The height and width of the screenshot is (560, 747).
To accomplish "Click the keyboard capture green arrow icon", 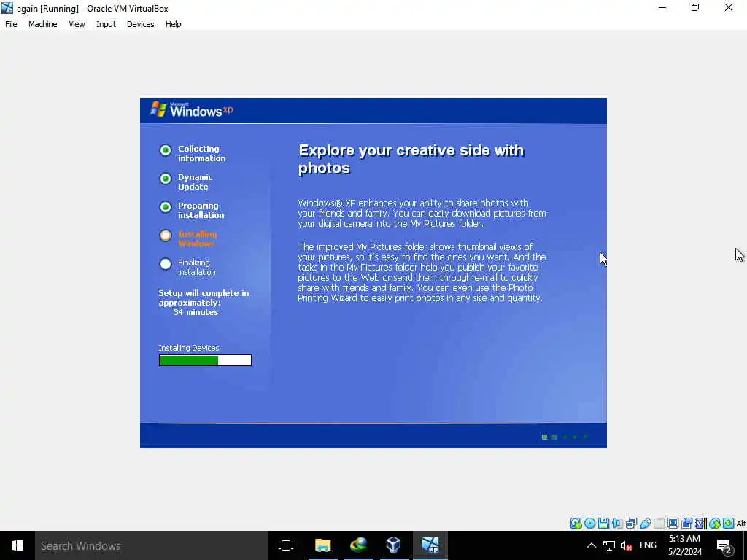I will [729, 524].
